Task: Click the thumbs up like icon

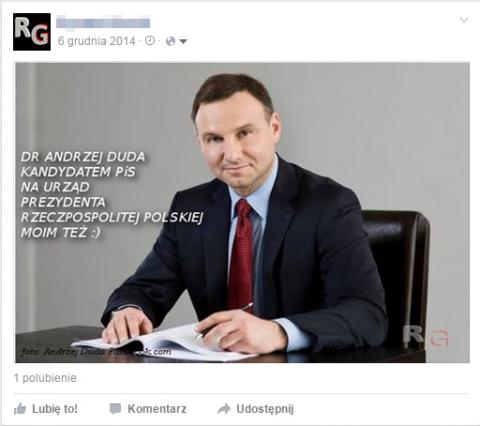Action: 20,409
